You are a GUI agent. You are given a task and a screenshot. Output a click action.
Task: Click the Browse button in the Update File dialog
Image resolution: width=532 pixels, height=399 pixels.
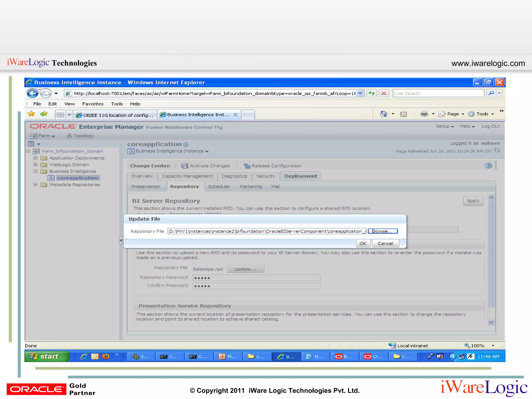[382, 231]
